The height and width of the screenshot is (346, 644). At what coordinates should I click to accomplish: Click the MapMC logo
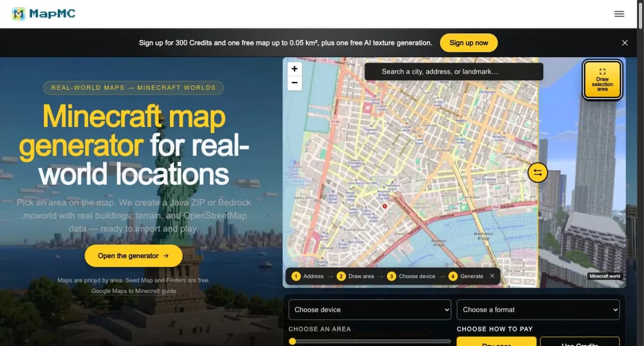coord(44,14)
